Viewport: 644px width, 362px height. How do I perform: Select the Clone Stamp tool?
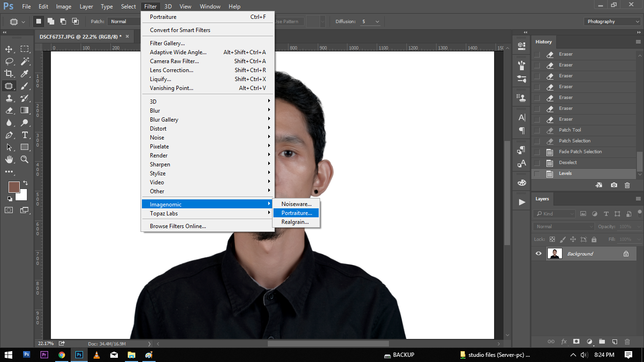click(9, 98)
